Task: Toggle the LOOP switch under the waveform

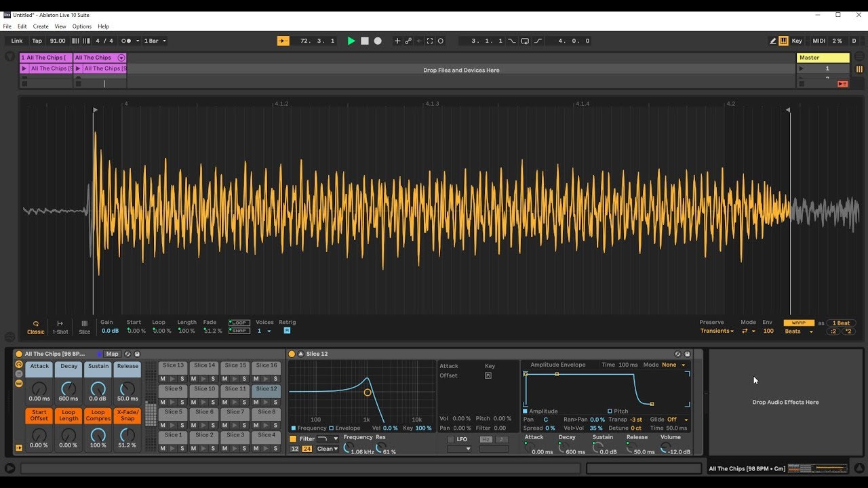Action: [239, 323]
